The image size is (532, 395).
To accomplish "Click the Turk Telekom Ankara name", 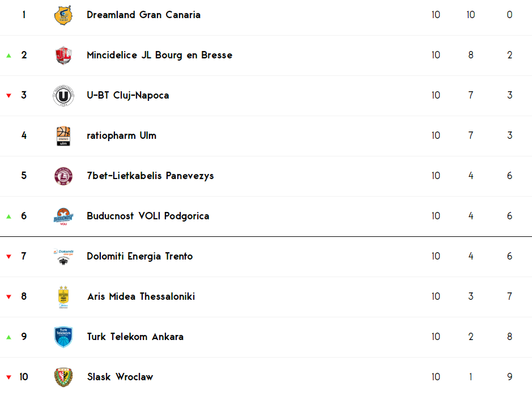I will 135,337.
